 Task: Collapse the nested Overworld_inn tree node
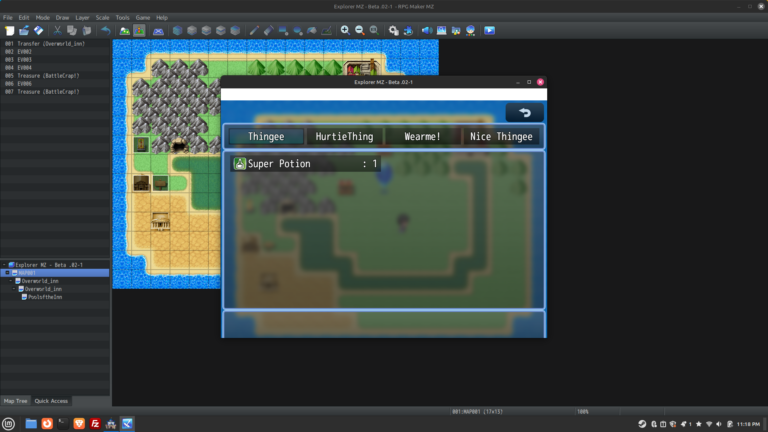pos(14,289)
